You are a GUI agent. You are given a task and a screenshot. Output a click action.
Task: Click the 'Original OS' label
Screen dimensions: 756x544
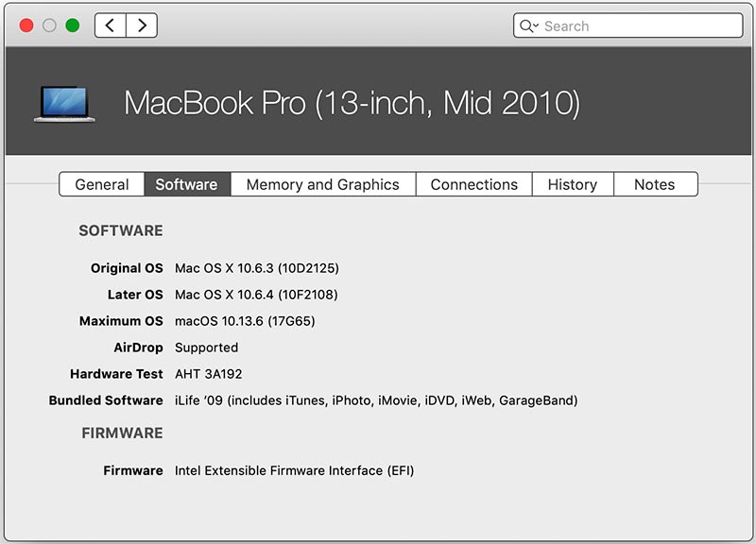tap(127, 268)
